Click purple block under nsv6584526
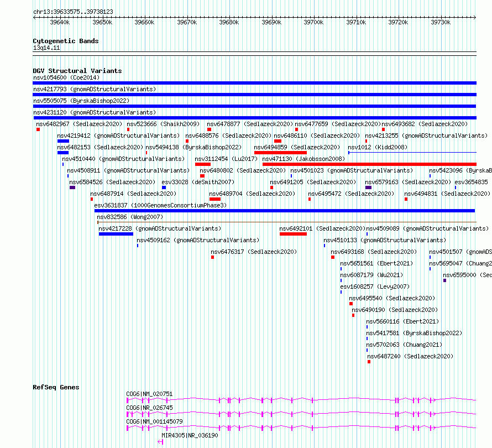The height and width of the screenshot is (448, 492). [72, 187]
